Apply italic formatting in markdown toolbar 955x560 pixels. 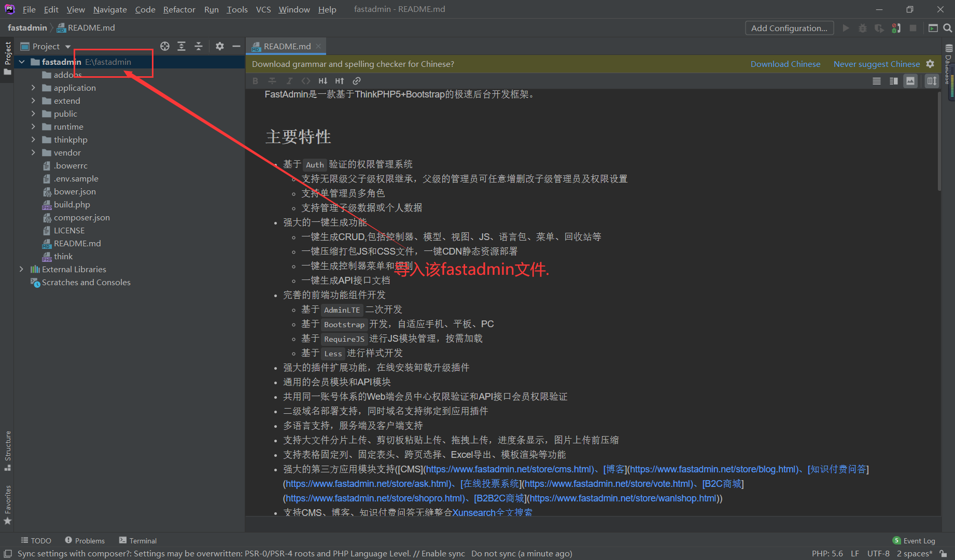(x=289, y=81)
